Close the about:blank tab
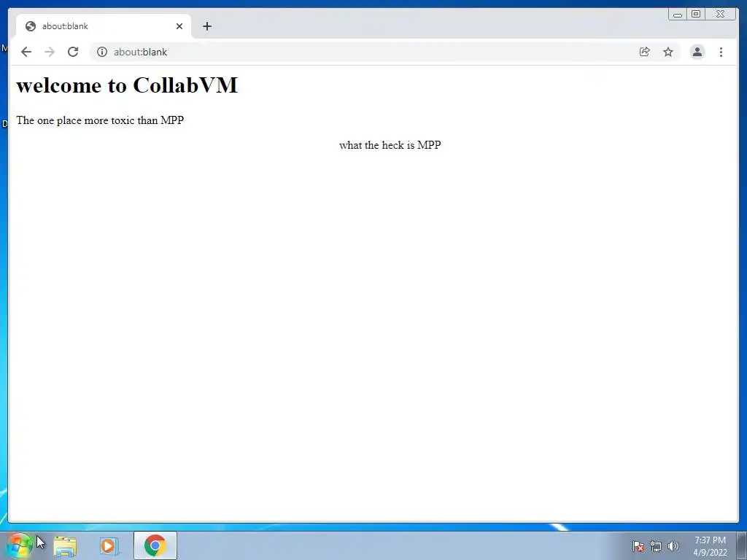This screenshot has width=747, height=560. tap(179, 26)
